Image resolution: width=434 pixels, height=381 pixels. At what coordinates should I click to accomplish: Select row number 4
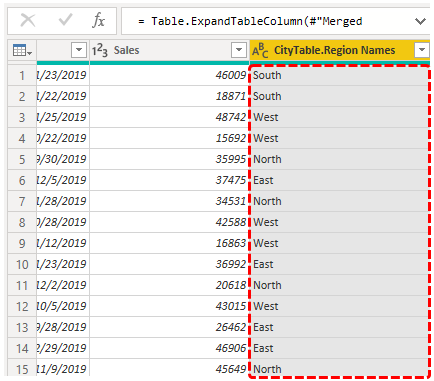pyautogui.click(x=22, y=138)
